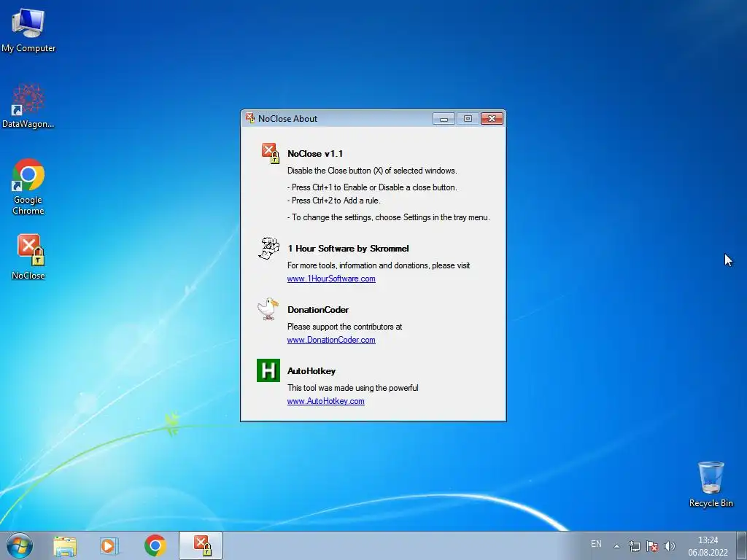
Task: Open the www.DonationCoder.com link
Action: point(331,340)
